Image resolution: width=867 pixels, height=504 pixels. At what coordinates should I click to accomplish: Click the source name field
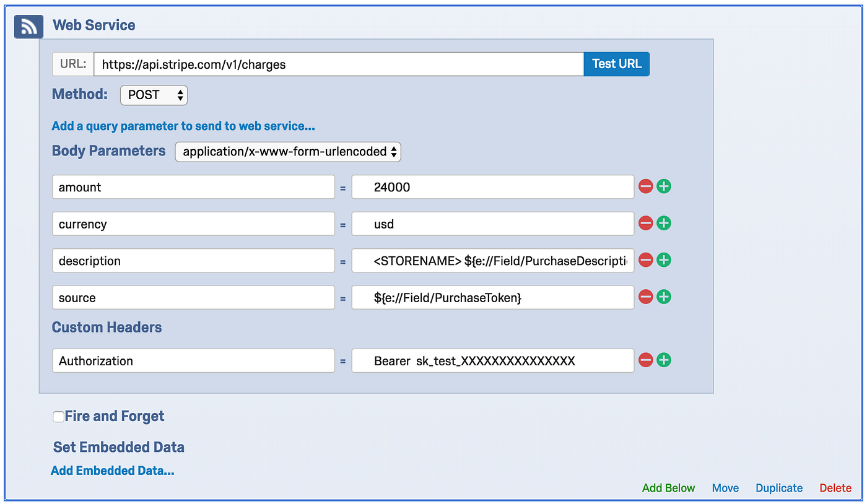click(193, 297)
